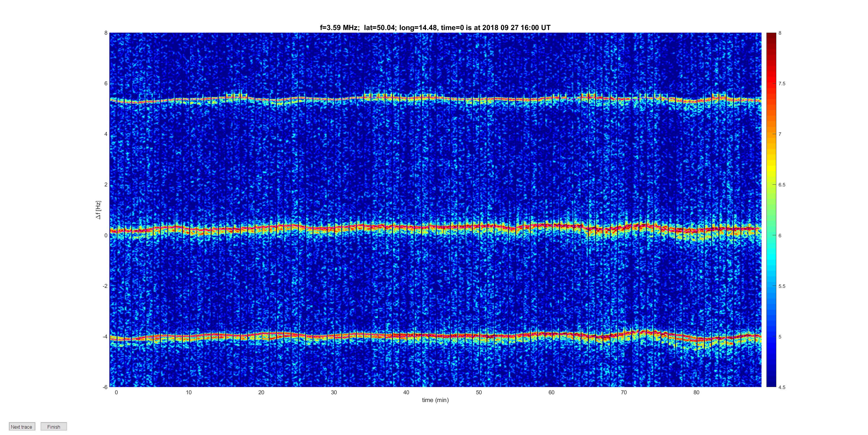Image resolution: width=868 pixels, height=435 pixels.
Task: Click the y-axis tick label -2
Action: (105, 286)
